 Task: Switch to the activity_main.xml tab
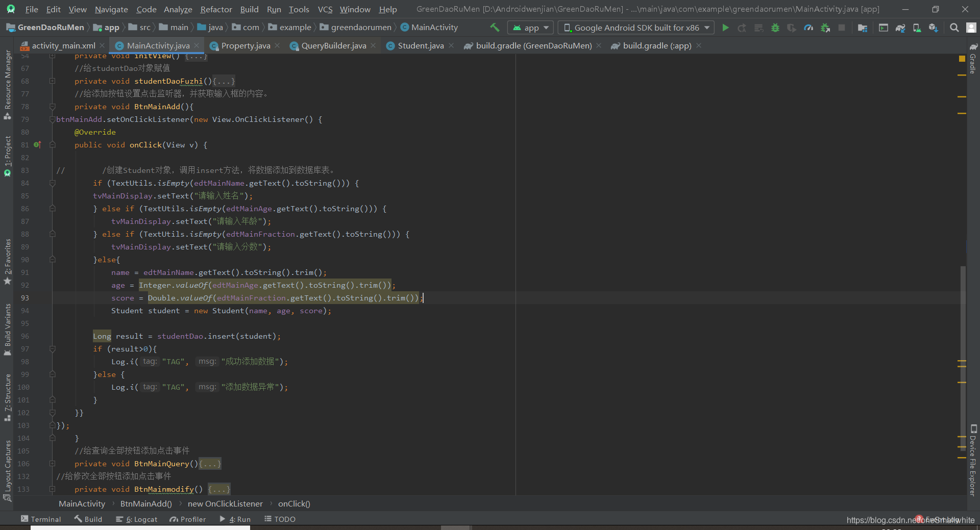click(x=63, y=45)
